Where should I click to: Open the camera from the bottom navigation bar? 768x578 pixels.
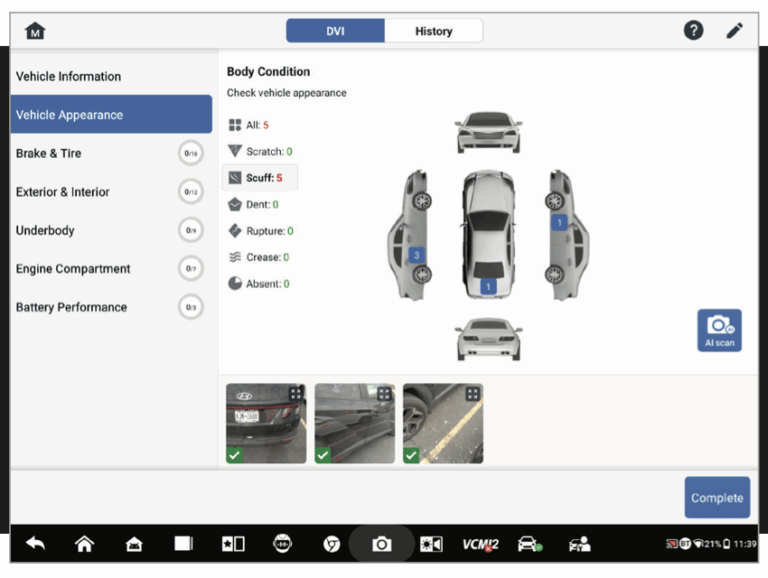(x=381, y=544)
